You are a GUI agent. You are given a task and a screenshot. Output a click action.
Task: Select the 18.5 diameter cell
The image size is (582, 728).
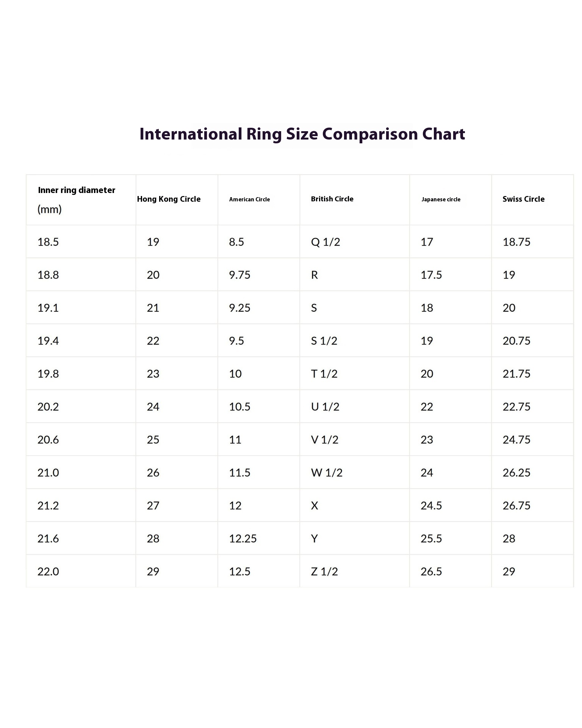tap(81, 242)
